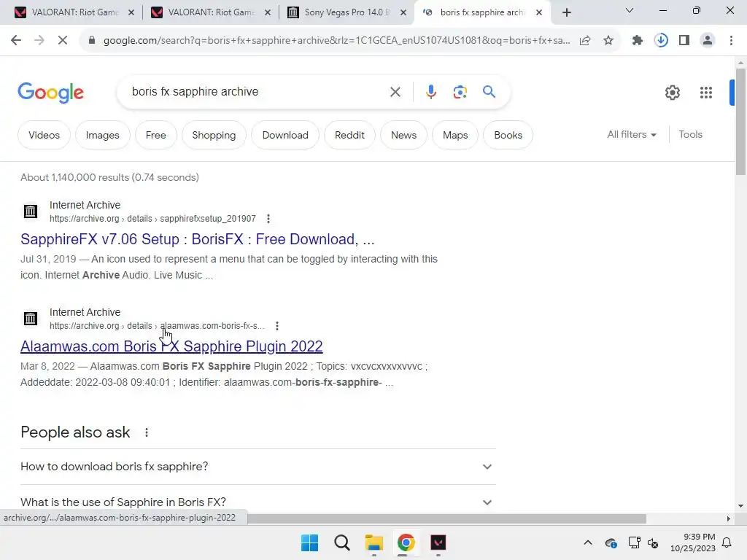Apply the Reddit filter chip
Image resolution: width=747 pixels, height=560 pixels.
[x=349, y=135]
